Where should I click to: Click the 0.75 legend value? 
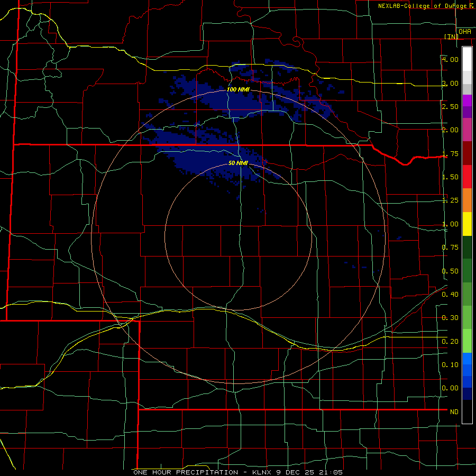pos(450,248)
